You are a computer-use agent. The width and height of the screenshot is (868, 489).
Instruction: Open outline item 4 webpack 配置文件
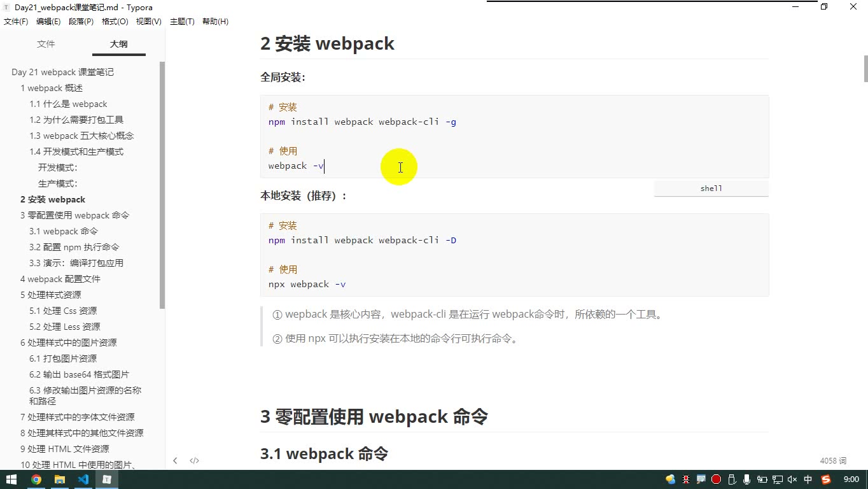pyautogui.click(x=60, y=279)
